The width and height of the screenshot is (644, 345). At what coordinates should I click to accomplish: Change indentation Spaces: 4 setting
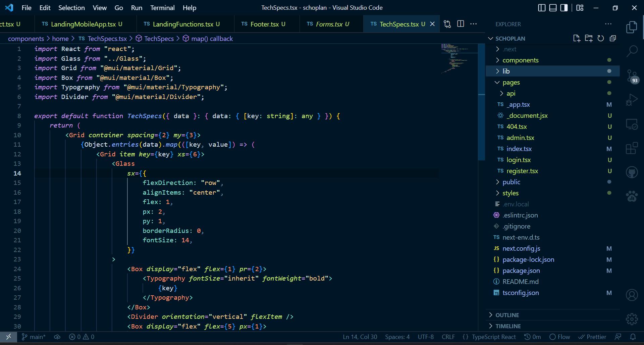click(x=397, y=337)
